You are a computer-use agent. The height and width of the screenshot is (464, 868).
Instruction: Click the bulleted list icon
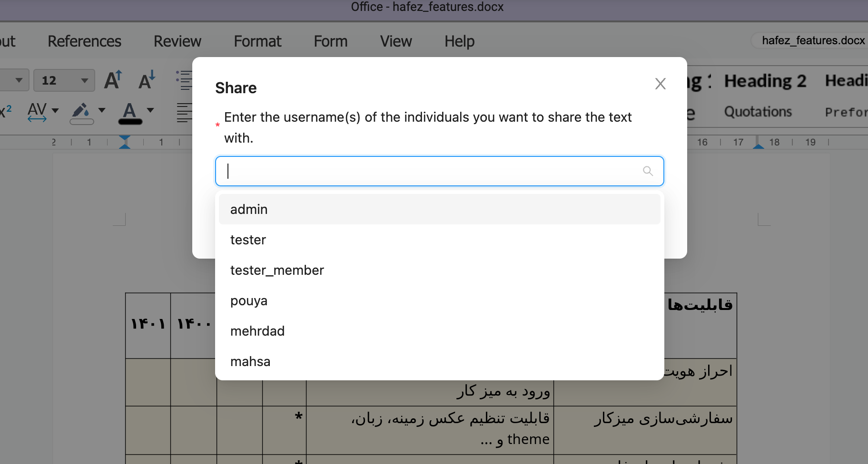coord(184,80)
